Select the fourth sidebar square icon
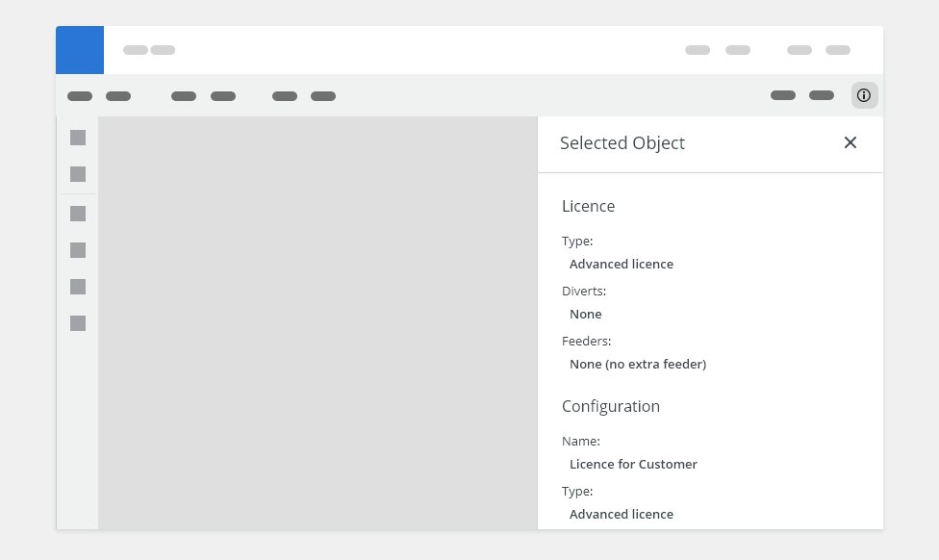Image resolution: width=939 pixels, height=560 pixels. click(78, 250)
